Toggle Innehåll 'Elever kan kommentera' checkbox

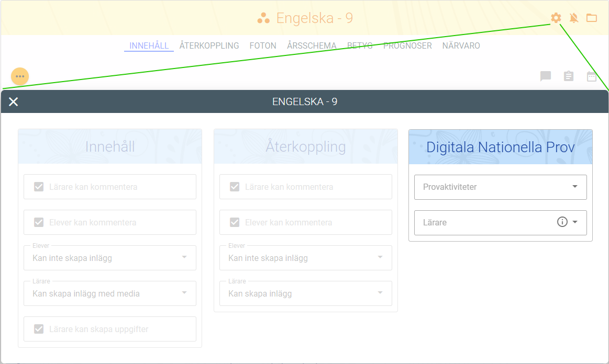39,222
